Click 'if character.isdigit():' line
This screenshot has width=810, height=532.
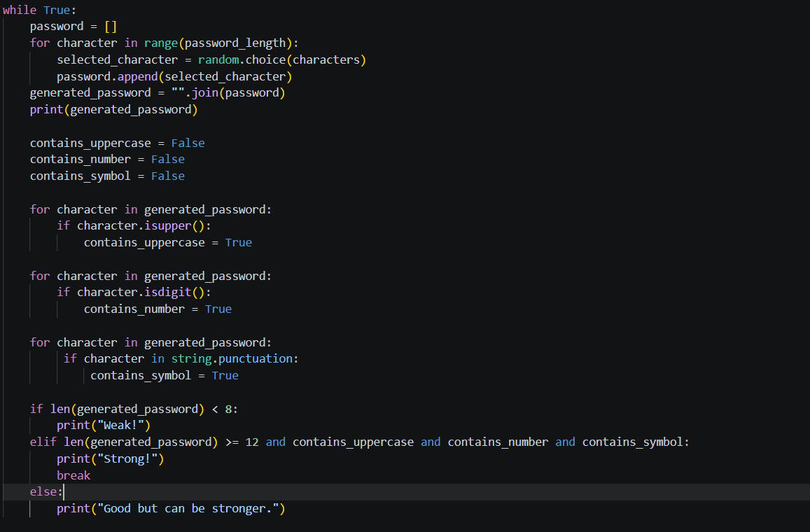[134, 293]
